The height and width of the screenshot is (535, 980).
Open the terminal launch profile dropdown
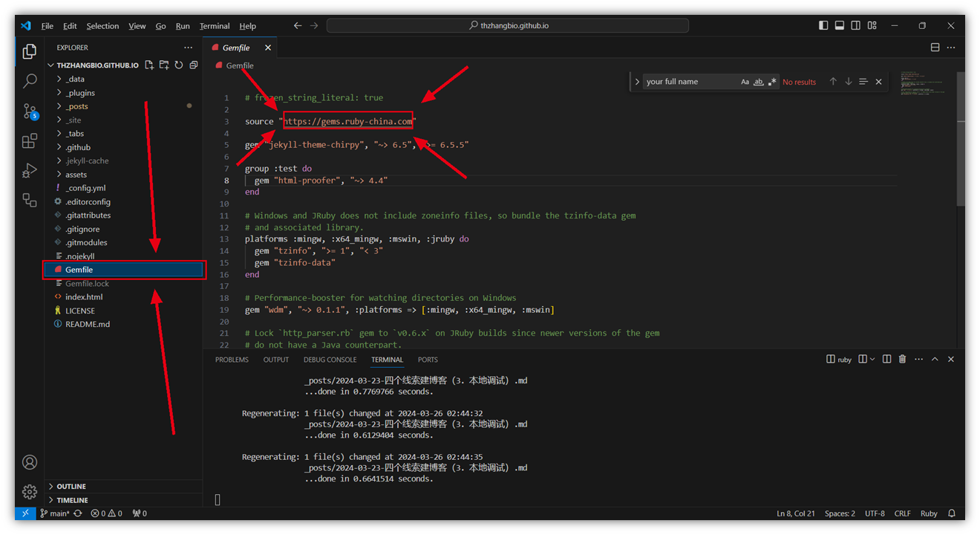pyautogui.click(x=872, y=360)
